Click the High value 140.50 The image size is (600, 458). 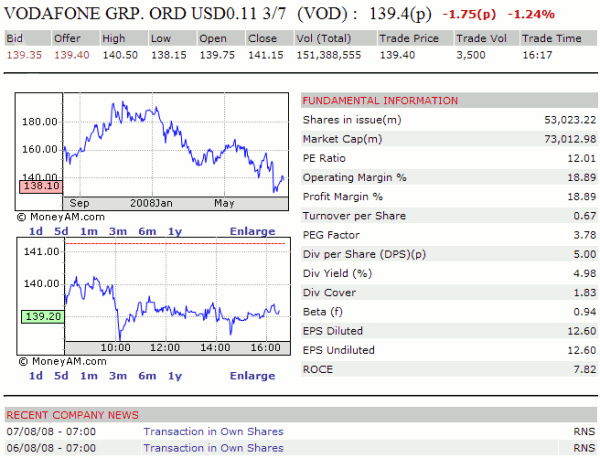pos(120,55)
